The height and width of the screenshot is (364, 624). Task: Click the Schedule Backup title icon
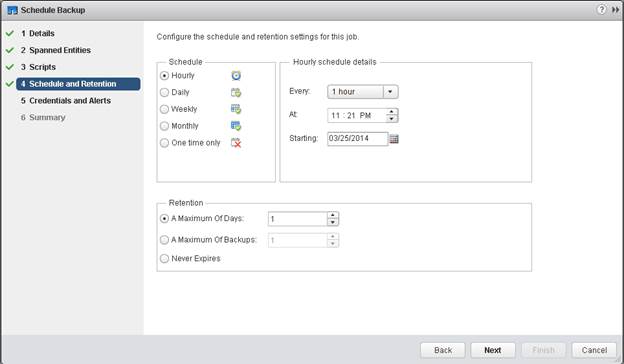[x=12, y=10]
